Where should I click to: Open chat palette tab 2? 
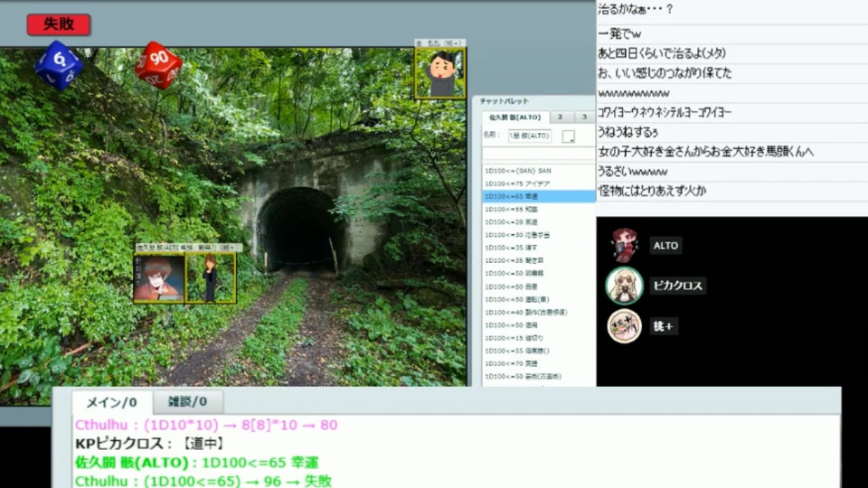pyautogui.click(x=561, y=117)
